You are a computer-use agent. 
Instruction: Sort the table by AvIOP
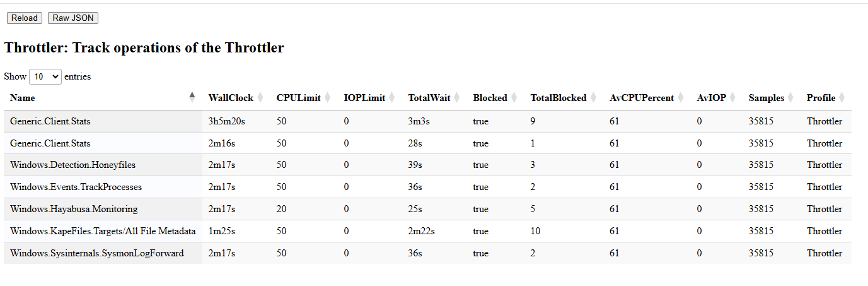[x=732, y=98]
